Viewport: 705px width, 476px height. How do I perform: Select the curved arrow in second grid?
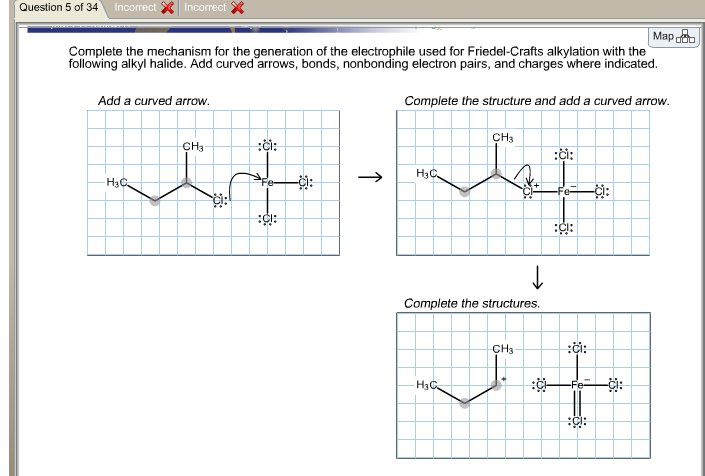click(524, 175)
